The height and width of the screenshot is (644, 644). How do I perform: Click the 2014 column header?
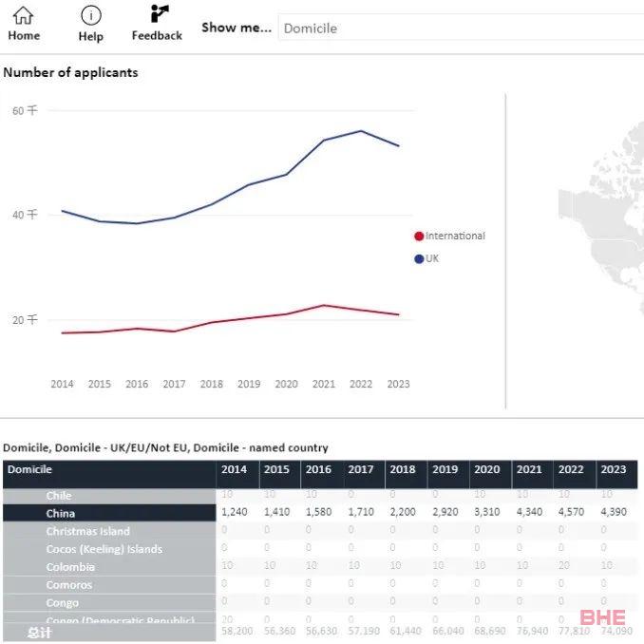235,469
